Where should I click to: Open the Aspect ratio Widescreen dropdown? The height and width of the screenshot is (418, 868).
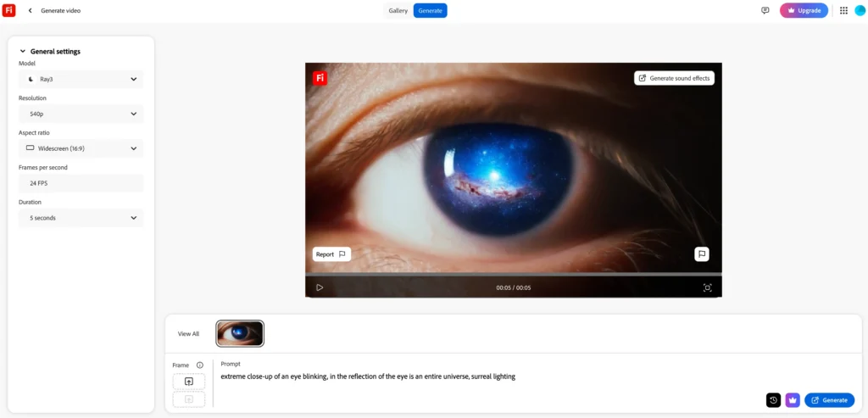click(81, 148)
